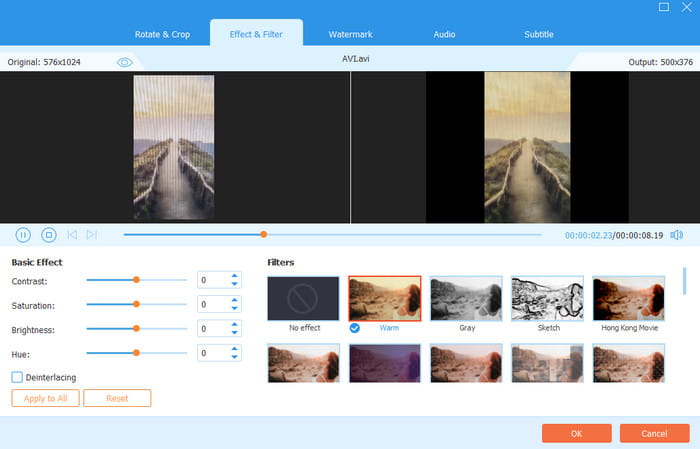Skip to the next frame
The image size is (700, 449).
coord(92,235)
